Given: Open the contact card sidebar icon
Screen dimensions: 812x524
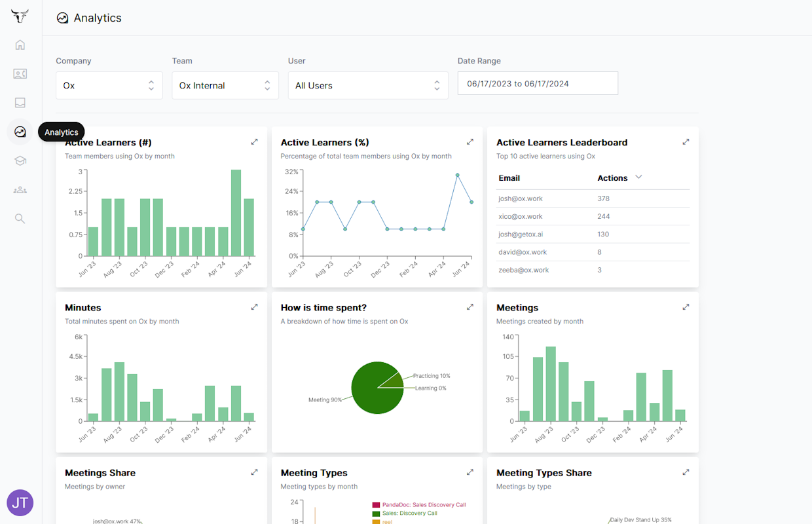Looking at the screenshot, I should click(x=20, y=74).
